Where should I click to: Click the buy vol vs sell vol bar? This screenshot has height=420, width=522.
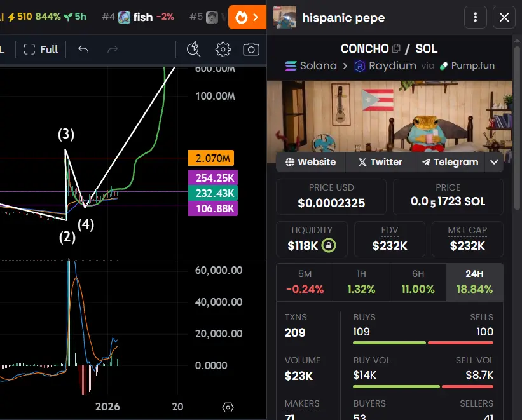click(x=423, y=387)
